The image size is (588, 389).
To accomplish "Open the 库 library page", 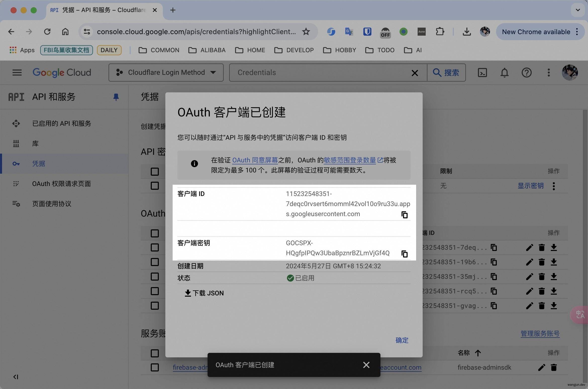I will [x=35, y=144].
